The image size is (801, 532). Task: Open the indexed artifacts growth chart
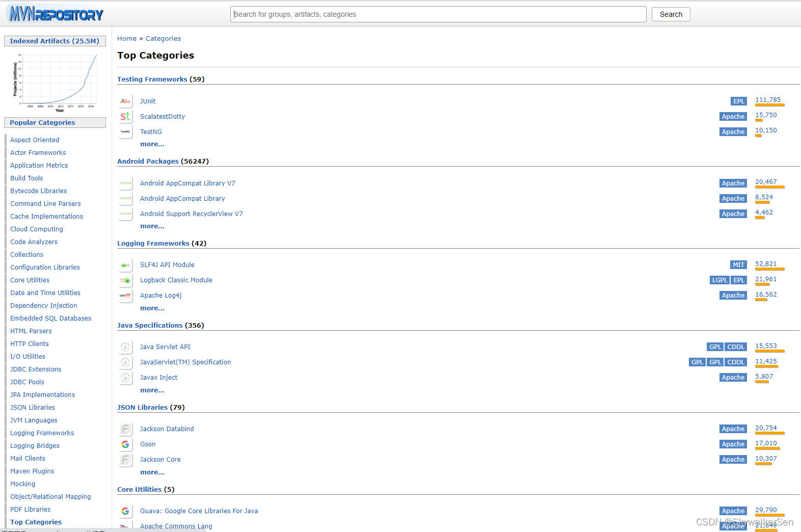pos(55,82)
